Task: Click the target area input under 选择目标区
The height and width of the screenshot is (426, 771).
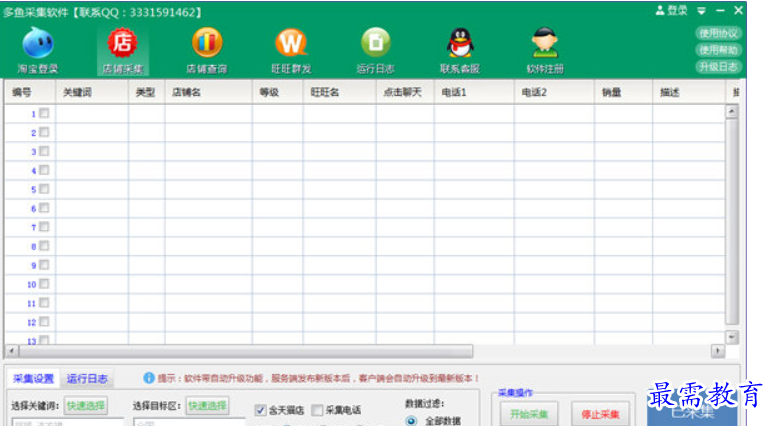Action: point(189,422)
